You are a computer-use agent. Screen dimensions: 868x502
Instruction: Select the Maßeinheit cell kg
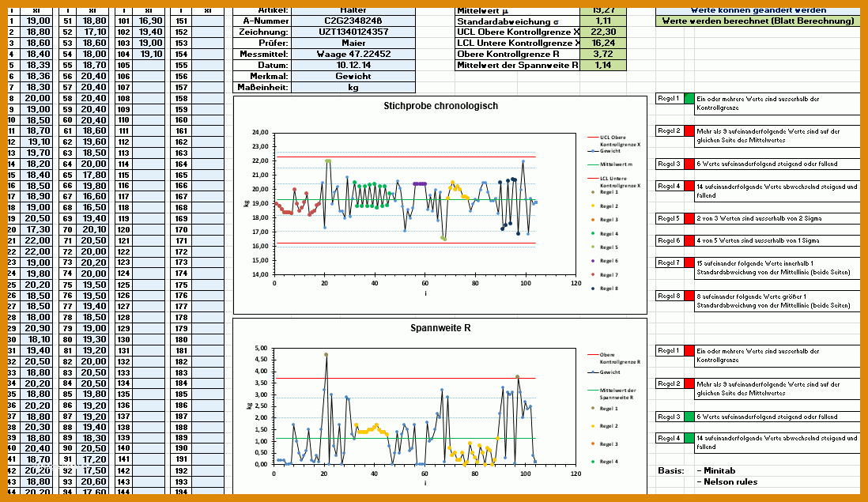[x=353, y=88]
